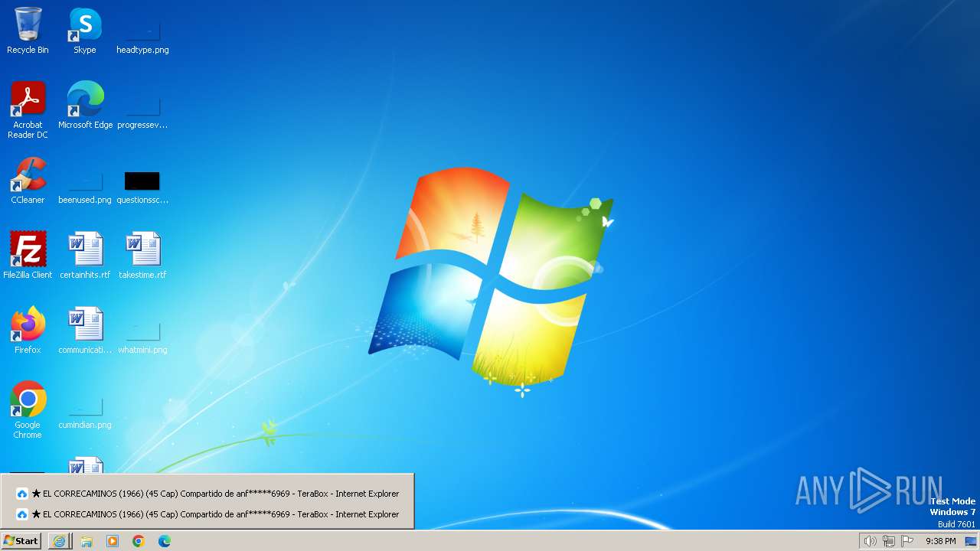This screenshot has width=980, height=551.
Task: Open the Windows Start menu
Action: [21, 541]
